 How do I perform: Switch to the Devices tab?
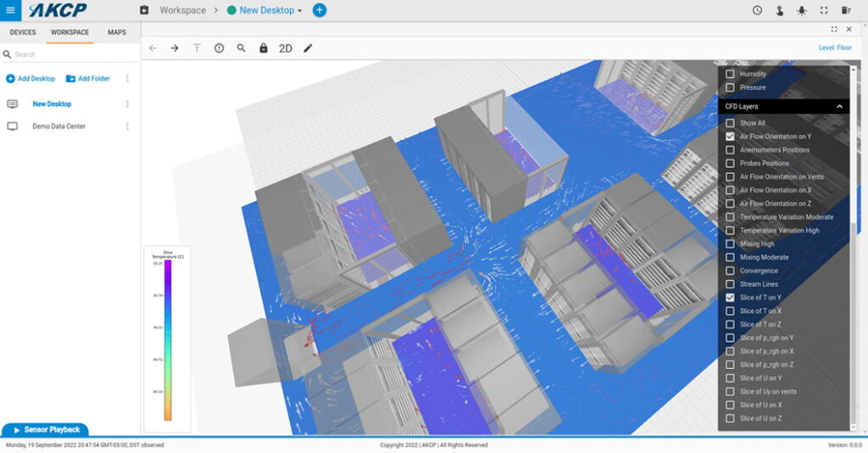23,32
